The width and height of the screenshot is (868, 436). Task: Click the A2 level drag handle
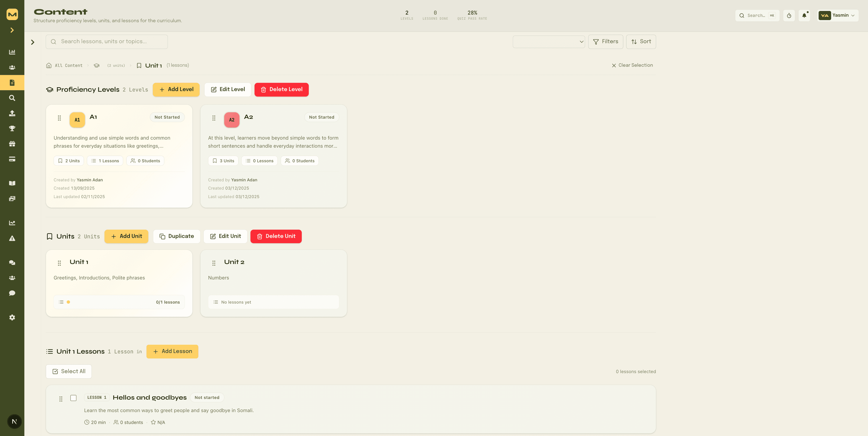pyautogui.click(x=214, y=118)
